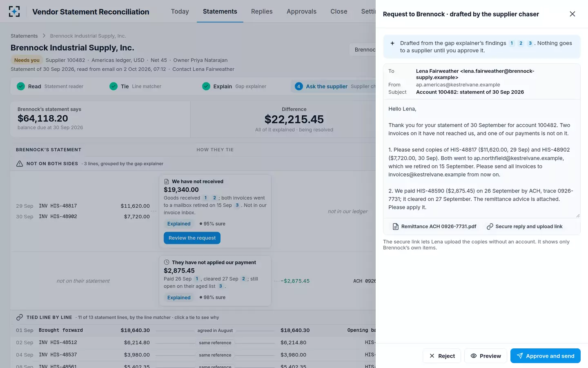
Task: Click the same reference tie for HIS-48537
Action: coord(215,355)
